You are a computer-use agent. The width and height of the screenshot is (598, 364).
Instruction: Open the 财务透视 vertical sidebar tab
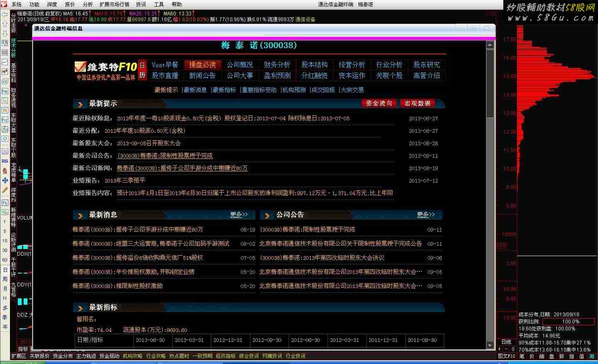point(13,98)
